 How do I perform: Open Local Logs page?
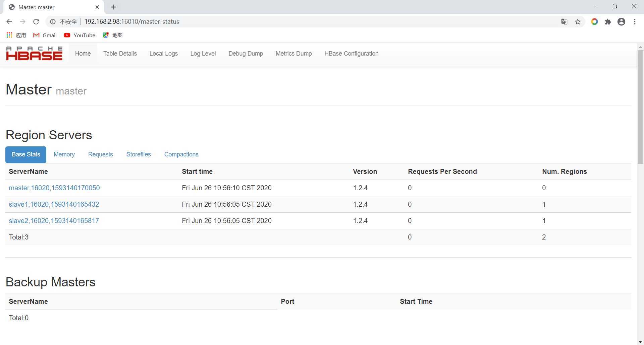164,54
